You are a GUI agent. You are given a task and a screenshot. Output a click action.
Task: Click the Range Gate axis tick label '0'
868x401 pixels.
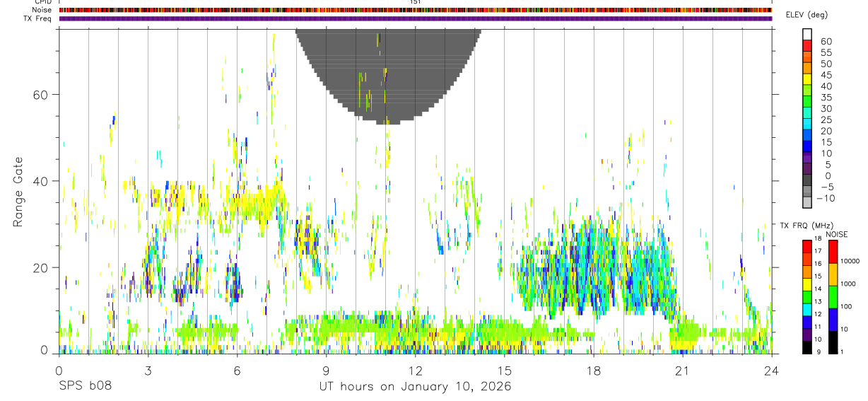(x=45, y=350)
